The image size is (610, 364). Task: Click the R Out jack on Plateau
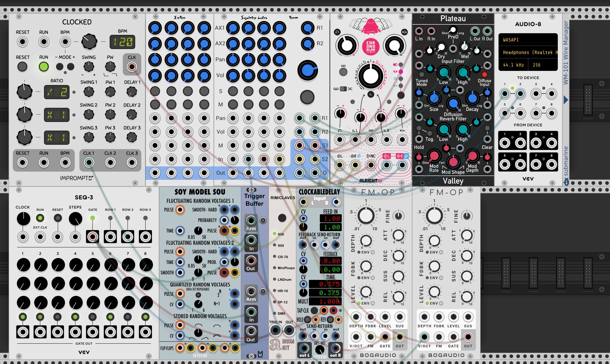(x=487, y=31)
